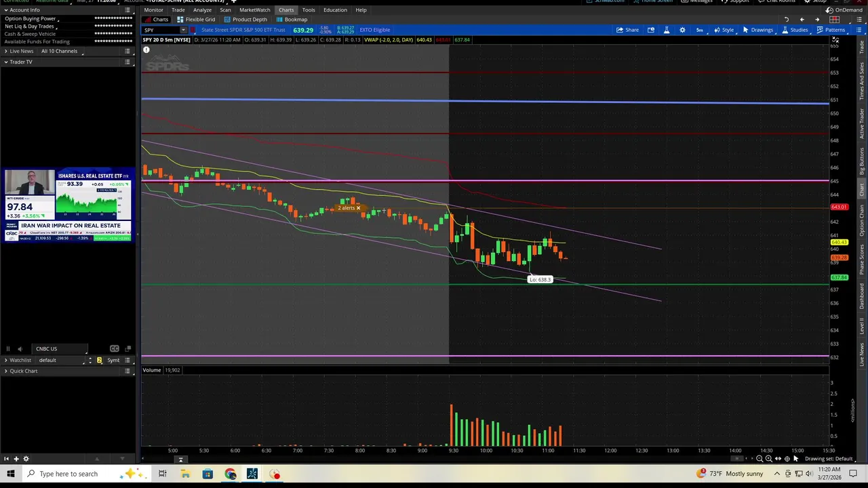Pause the Trader TV stream
The width and height of the screenshot is (868, 488).
click(x=8, y=349)
